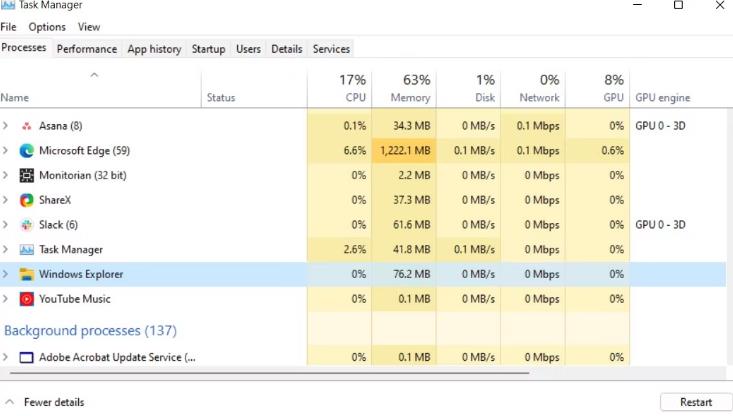Expand the Monitorian (32 bit) row
733x416 pixels.
click(x=5, y=175)
